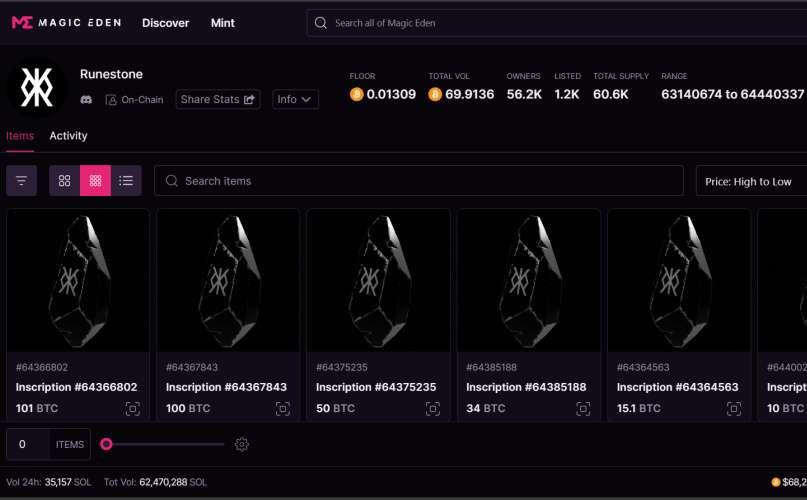Image resolution: width=807 pixels, height=500 pixels.
Task: Click the Inscription #64385188 title
Action: point(526,387)
